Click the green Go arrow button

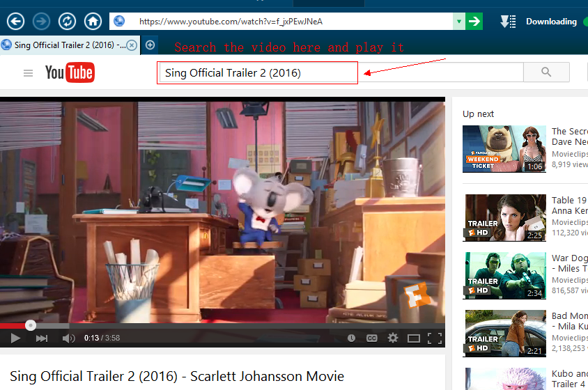474,22
